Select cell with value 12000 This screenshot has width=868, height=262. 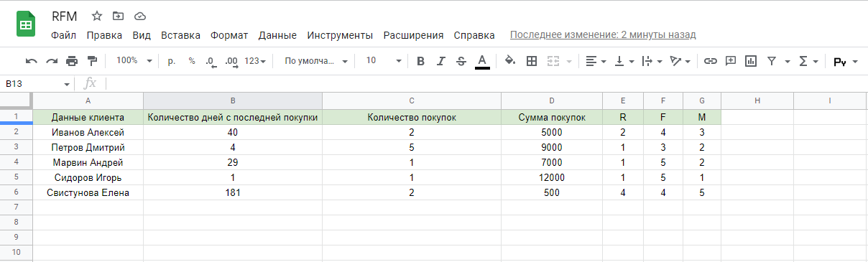click(x=552, y=177)
